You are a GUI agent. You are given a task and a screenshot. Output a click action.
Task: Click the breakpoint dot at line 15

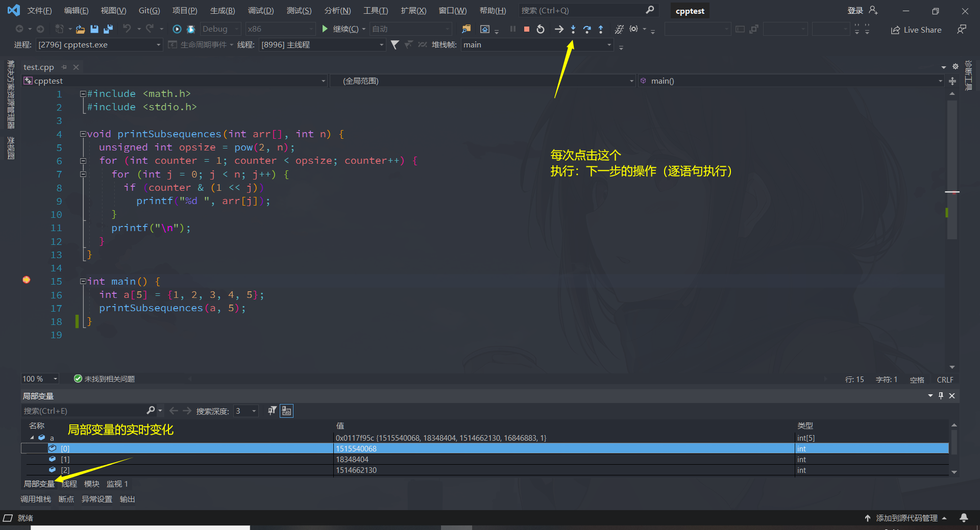27,280
